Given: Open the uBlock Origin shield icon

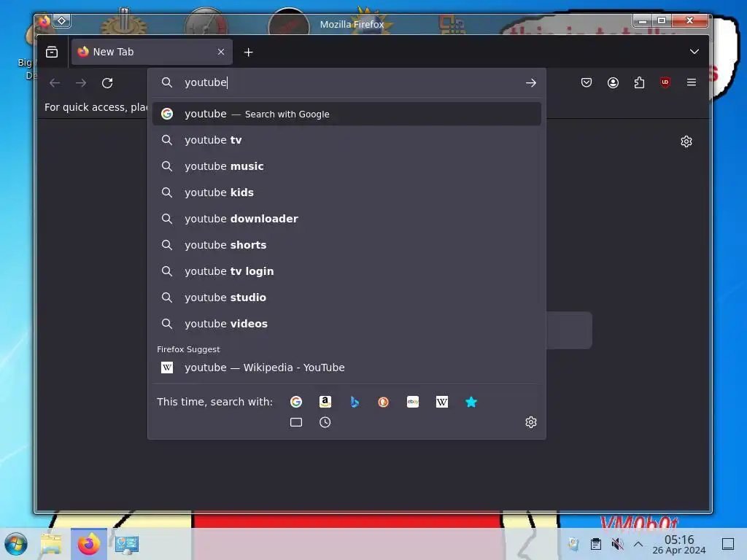Looking at the screenshot, I should [665, 82].
